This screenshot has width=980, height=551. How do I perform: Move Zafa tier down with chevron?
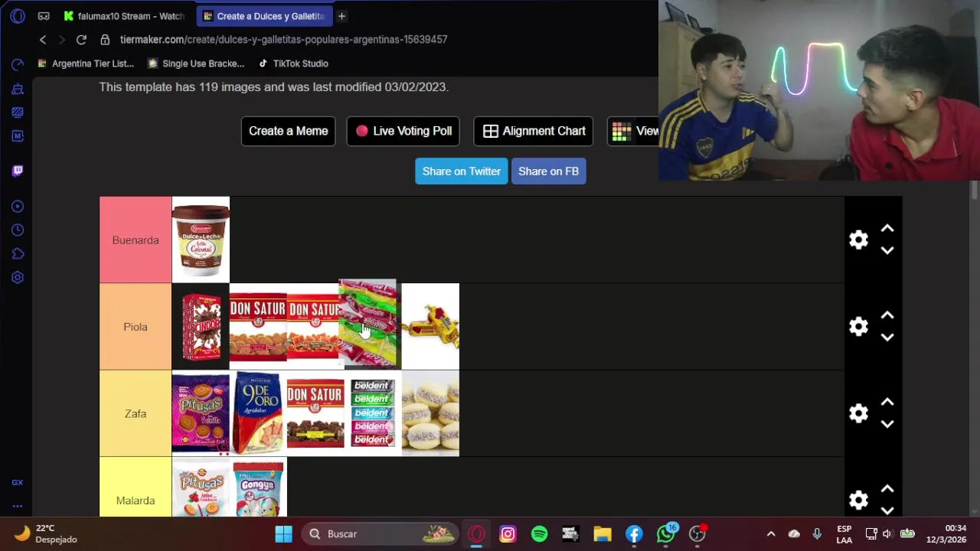pyautogui.click(x=887, y=424)
